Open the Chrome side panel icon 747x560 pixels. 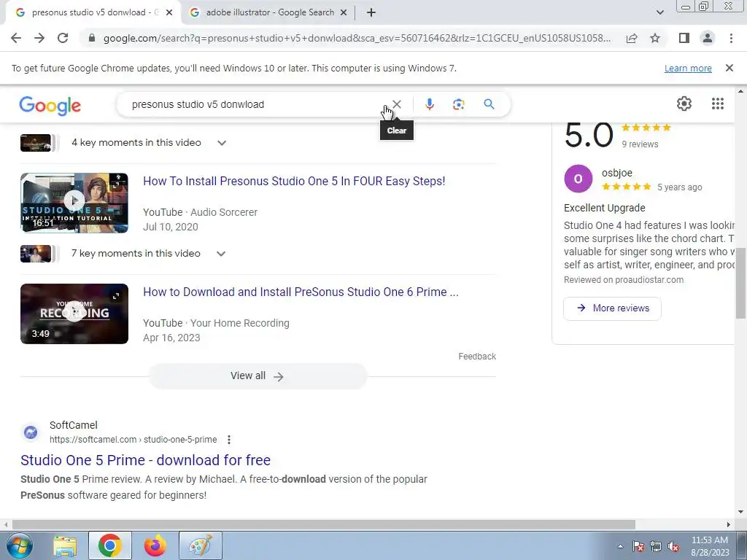pos(684,38)
